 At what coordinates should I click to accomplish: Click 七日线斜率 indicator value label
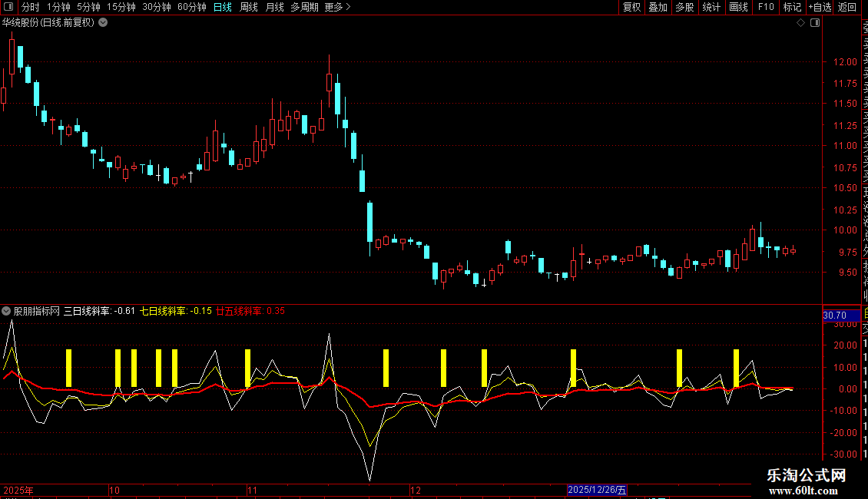[175, 311]
